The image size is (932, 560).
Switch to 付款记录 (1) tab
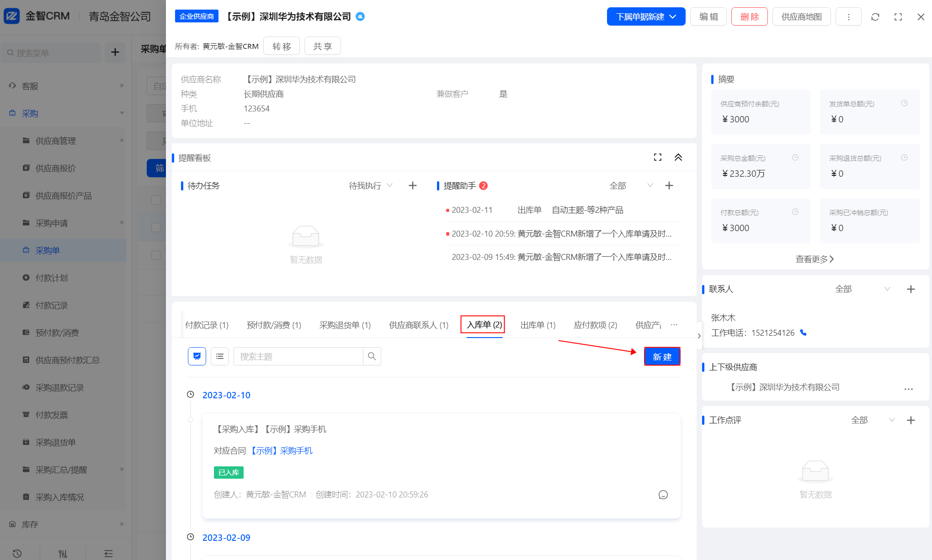click(207, 325)
